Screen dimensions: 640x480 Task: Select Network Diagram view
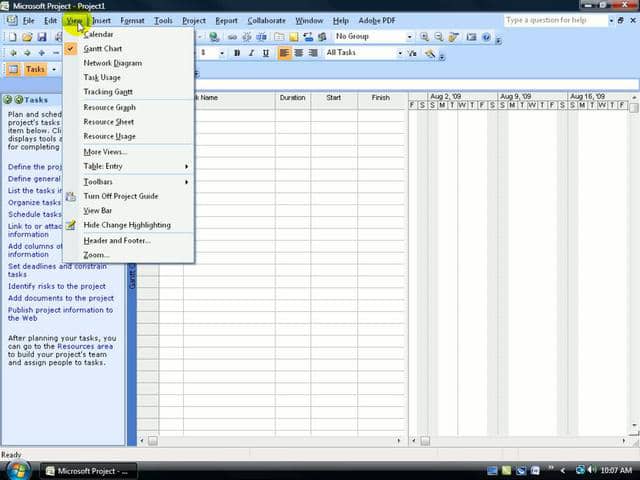point(128,63)
